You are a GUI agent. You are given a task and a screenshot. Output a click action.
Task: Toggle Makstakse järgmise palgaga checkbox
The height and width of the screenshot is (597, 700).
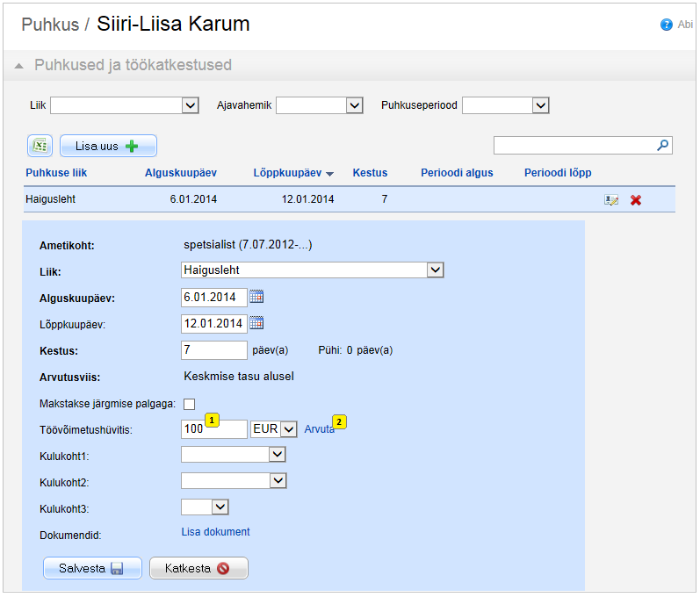click(x=189, y=404)
